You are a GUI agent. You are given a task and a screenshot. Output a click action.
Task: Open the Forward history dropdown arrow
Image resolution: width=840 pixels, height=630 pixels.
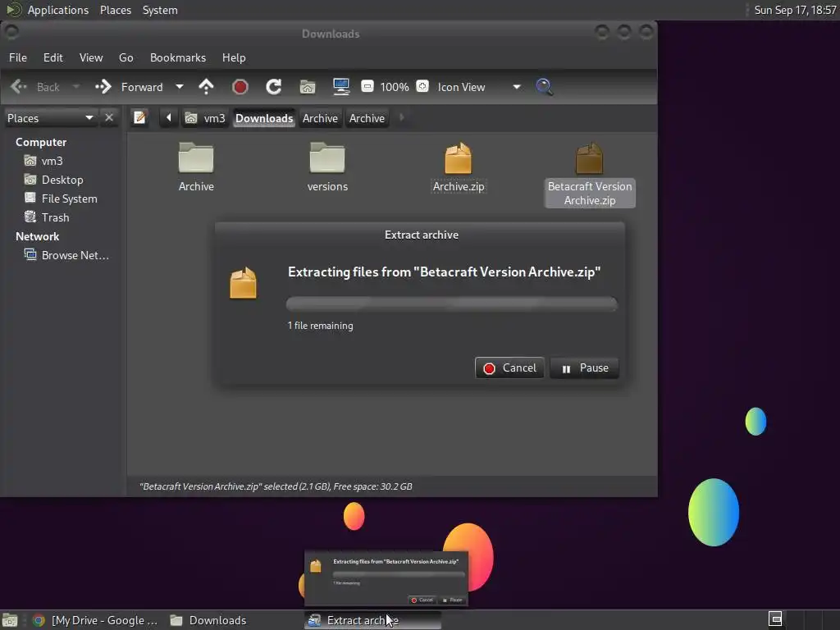(x=180, y=87)
